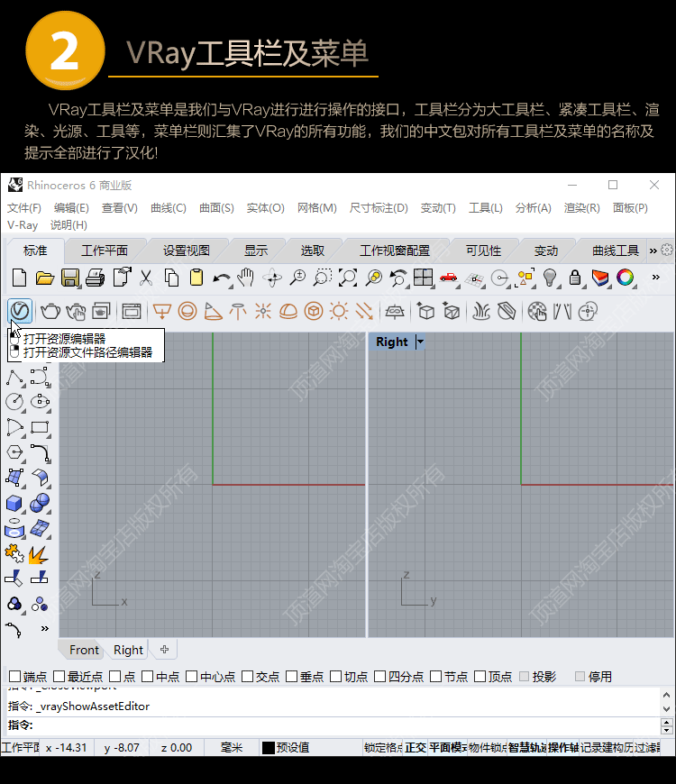The image size is (676, 784).
Task: Select the Circle tool in sidebar
Action: (14, 402)
